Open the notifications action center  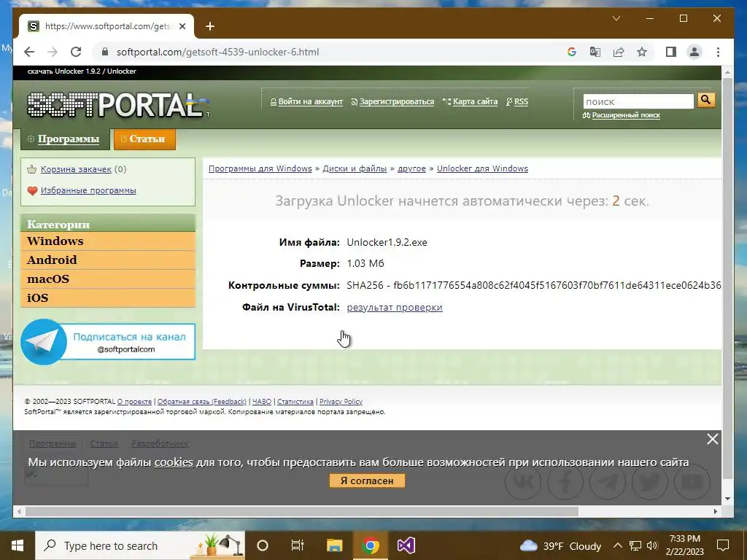[723, 545]
